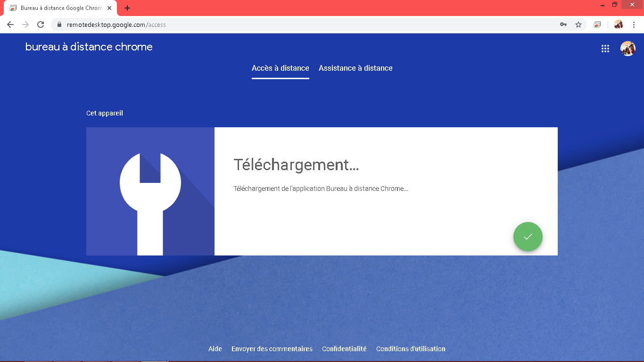Click the bureau à distance chrome title
644x362 pixels.
pos(89,47)
